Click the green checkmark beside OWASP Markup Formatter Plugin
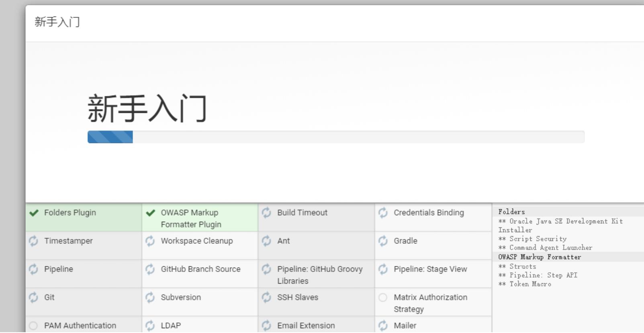The image size is (644, 333). click(x=150, y=213)
